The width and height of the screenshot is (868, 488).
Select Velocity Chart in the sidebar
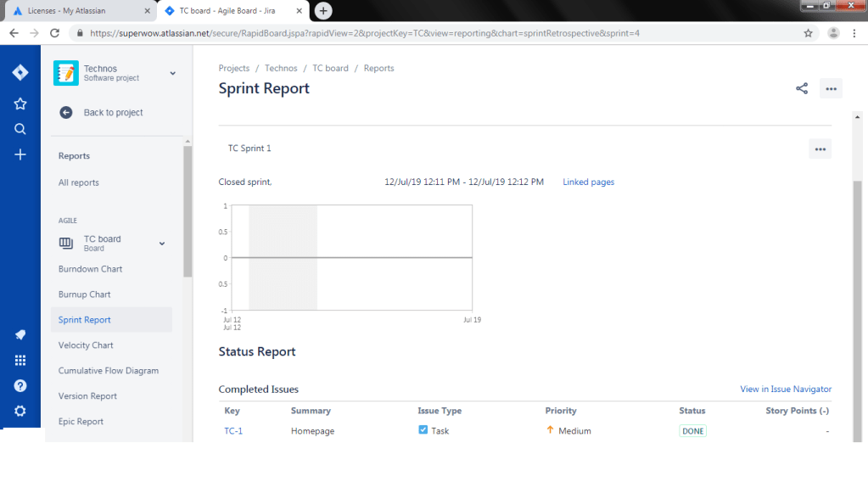(86, 345)
